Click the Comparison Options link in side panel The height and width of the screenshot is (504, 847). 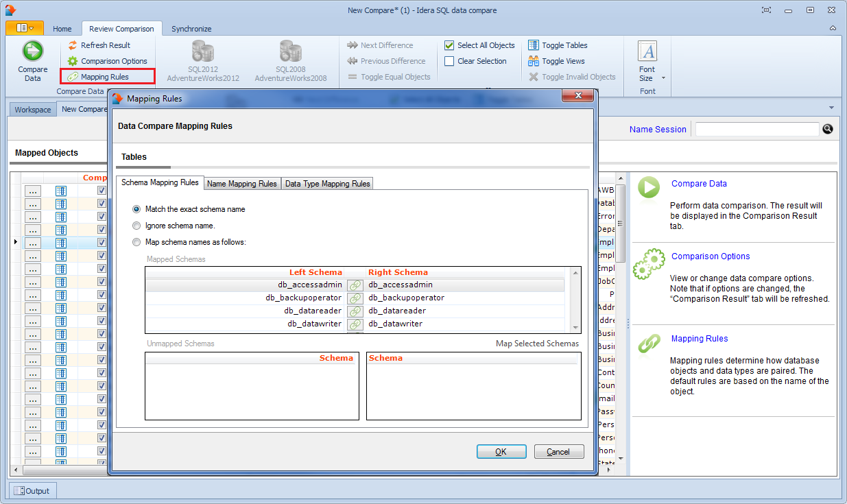point(711,256)
